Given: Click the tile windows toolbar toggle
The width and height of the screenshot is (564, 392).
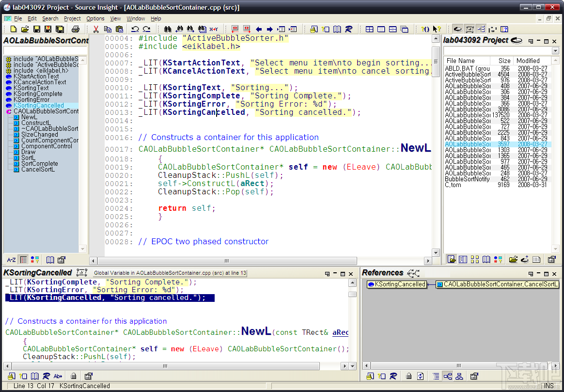Looking at the screenshot, I should (x=370, y=29).
